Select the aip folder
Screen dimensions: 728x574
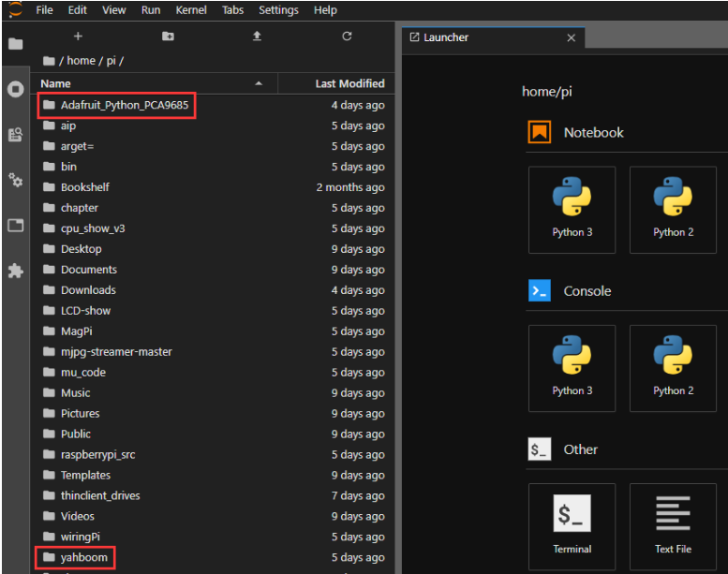pyautogui.click(x=213, y=125)
